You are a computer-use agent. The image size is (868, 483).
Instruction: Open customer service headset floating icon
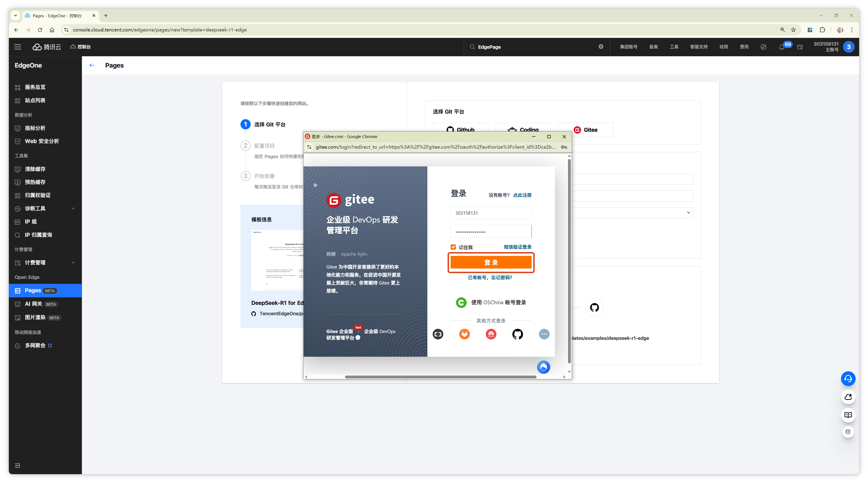[x=848, y=379]
